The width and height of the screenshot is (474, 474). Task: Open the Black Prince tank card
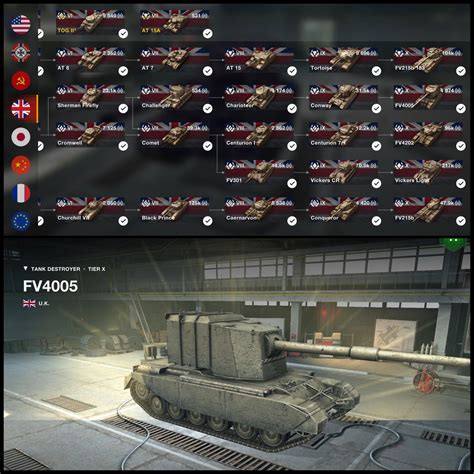tap(175, 210)
